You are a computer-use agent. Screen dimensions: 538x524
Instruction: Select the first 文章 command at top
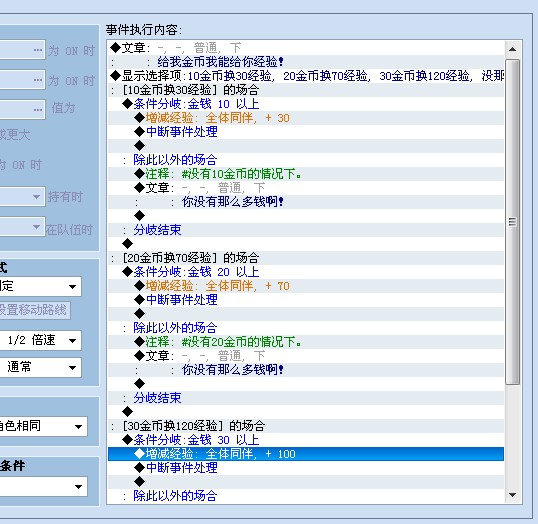point(306,48)
